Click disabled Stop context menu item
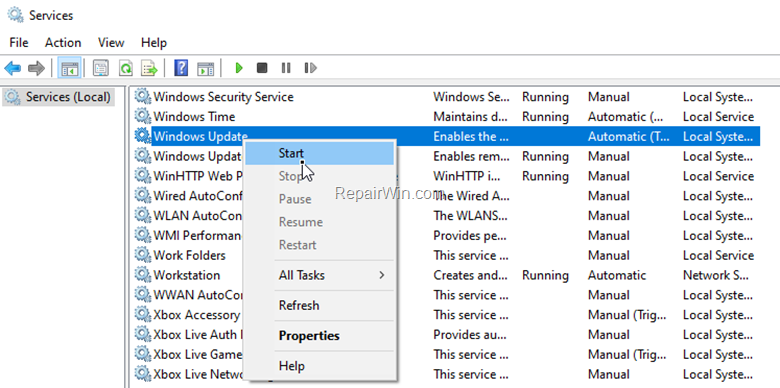The height and width of the screenshot is (388, 780). 319,176
